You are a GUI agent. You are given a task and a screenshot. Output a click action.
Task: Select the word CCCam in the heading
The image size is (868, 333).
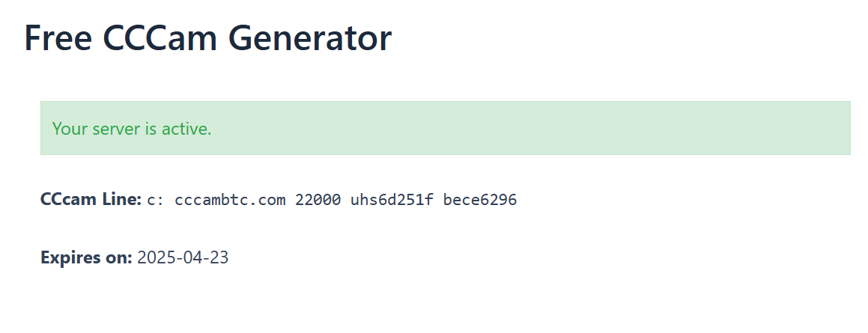point(160,38)
